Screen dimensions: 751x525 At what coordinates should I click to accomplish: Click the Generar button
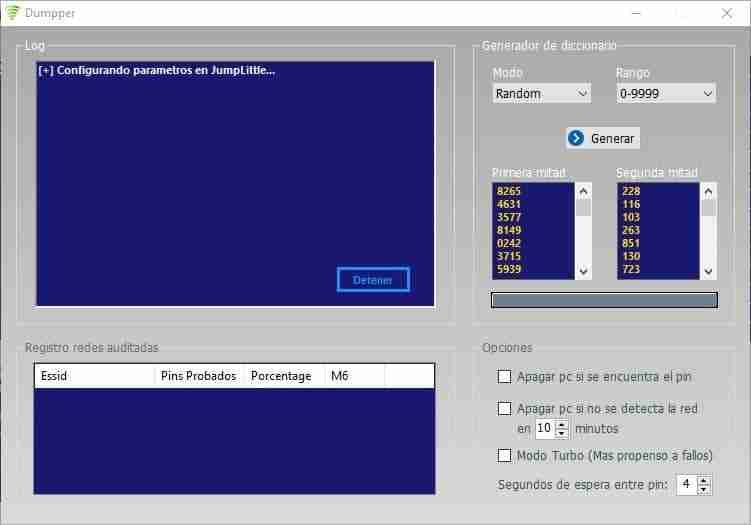(x=603, y=138)
